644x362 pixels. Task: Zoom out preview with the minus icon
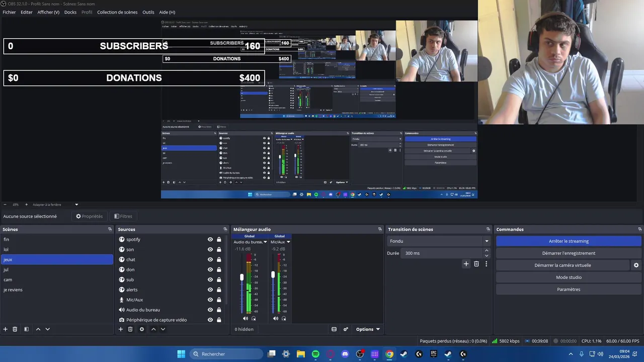click(x=5, y=205)
